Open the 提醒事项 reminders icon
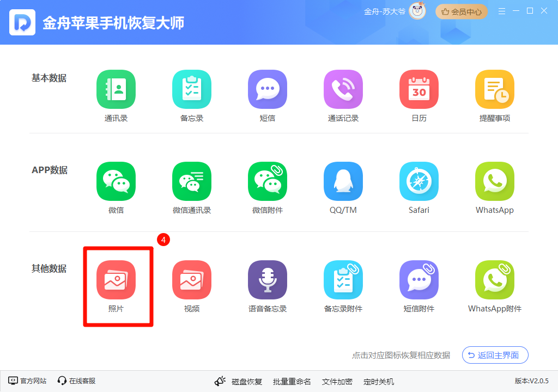558x392 pixels. coord(495,89)
